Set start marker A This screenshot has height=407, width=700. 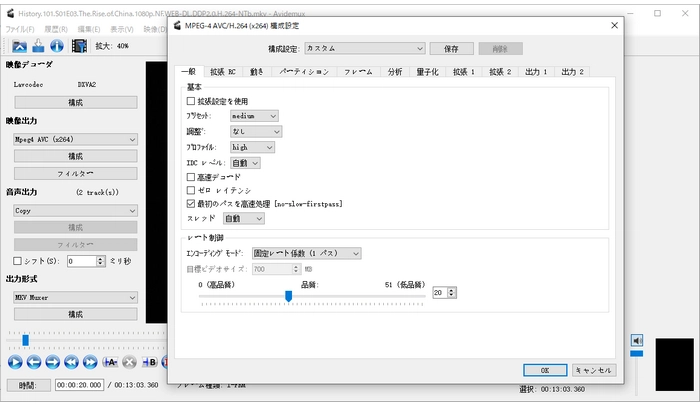(x=111, y=362)
